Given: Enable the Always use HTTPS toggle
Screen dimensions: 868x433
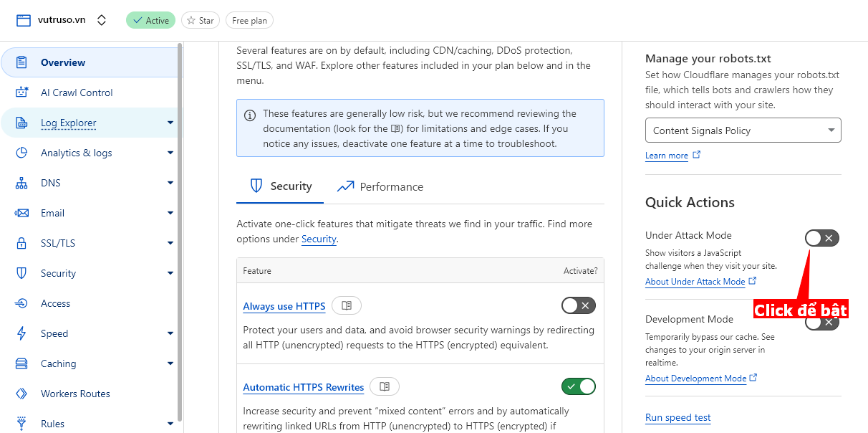Looking at the screenshot, I should 578,306.
